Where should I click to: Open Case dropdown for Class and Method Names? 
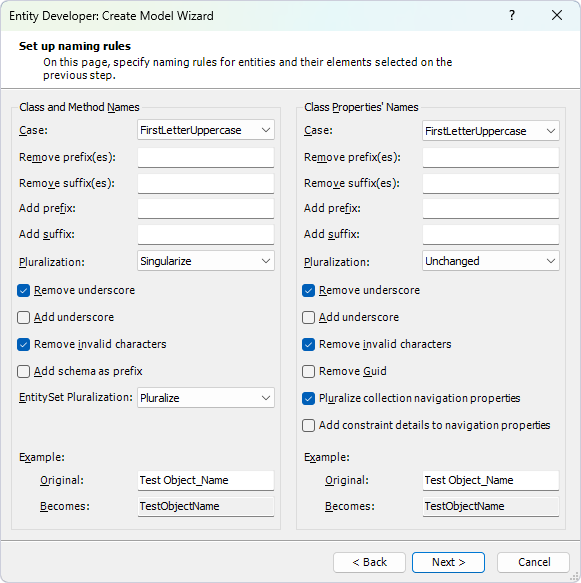click(206, 130)
